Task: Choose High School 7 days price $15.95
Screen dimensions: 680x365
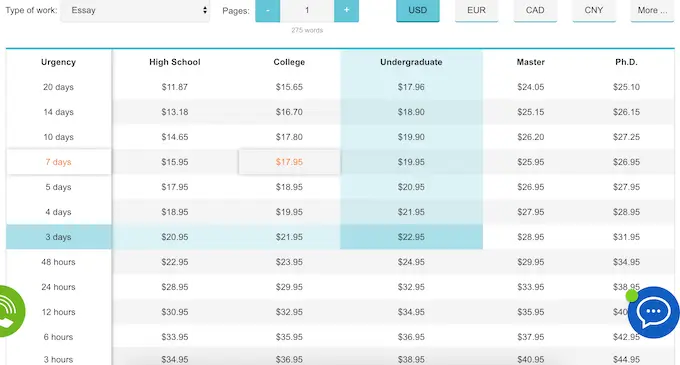Action: [175, 162]
